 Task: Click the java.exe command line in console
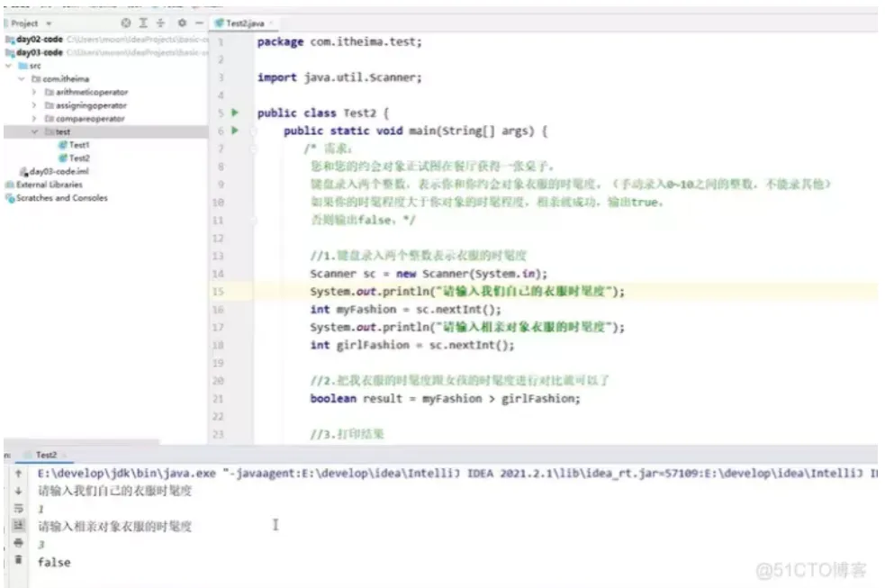pyautogui.click(x=457, y=474)
